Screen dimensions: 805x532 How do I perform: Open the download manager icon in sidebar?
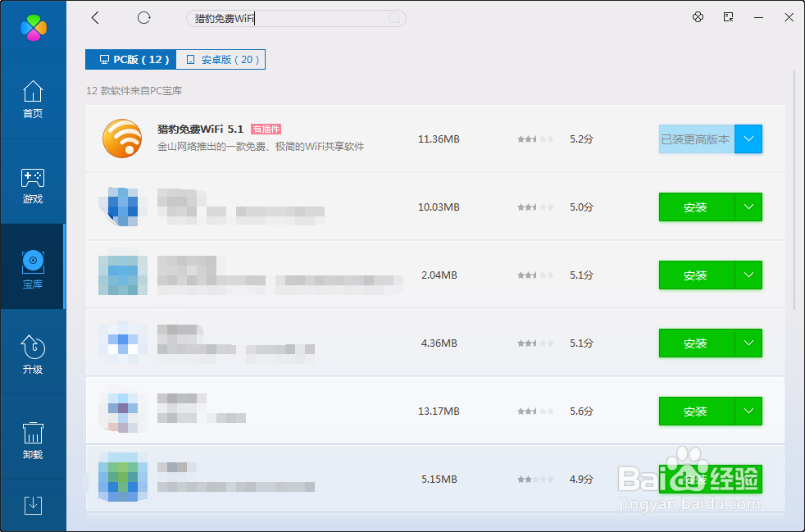click(33, 505)
